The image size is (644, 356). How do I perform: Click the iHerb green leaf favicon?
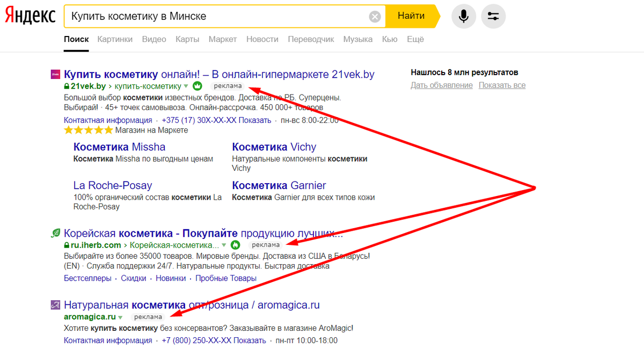(x=55, y=233)
